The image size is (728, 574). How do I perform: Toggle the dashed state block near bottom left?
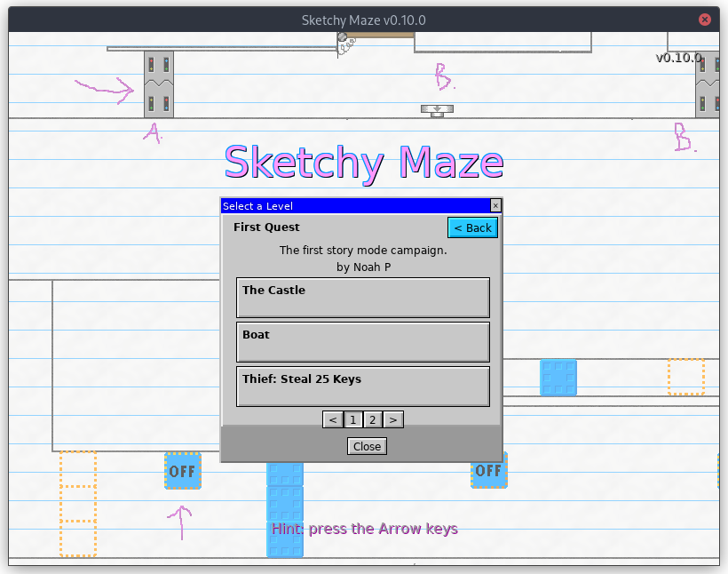(77, 502)
